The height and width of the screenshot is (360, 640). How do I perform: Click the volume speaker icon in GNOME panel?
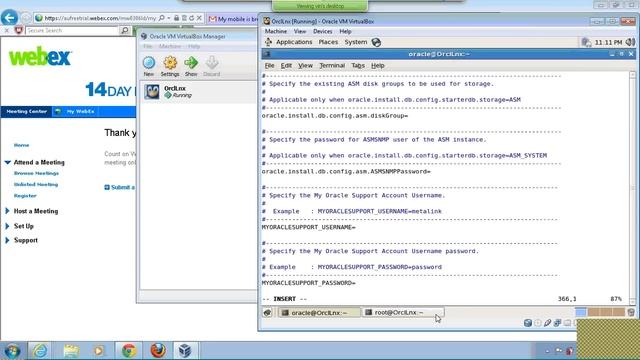(630, 42)
